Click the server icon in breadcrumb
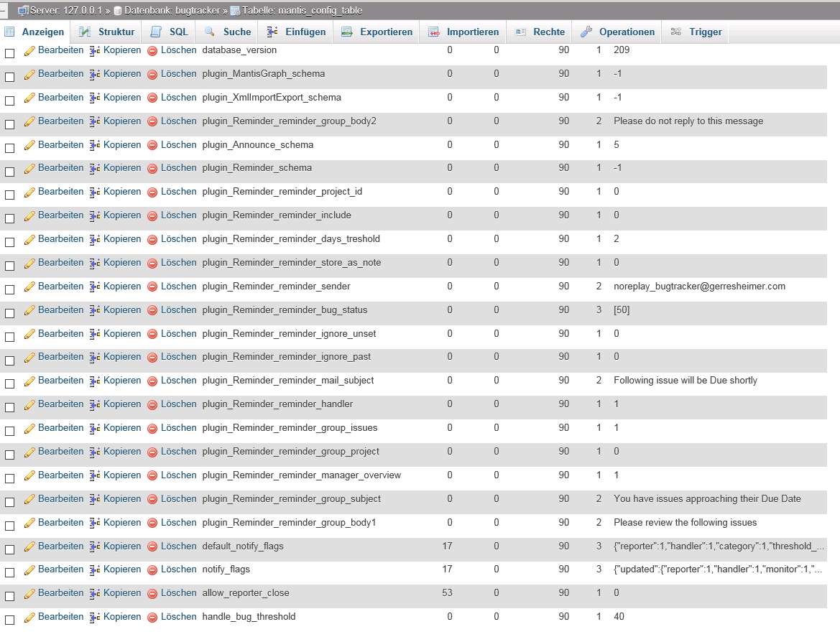The height and width of the screenshot is (642, 840). coord(23,11)
